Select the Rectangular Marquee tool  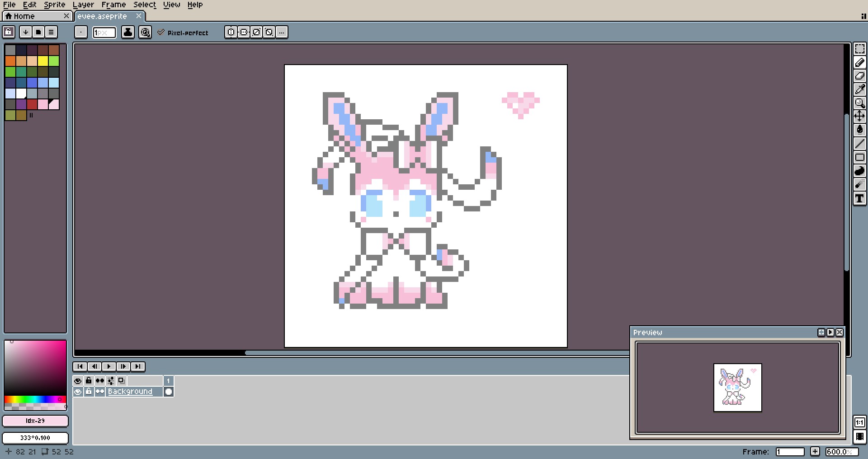[x=859, y=49]
